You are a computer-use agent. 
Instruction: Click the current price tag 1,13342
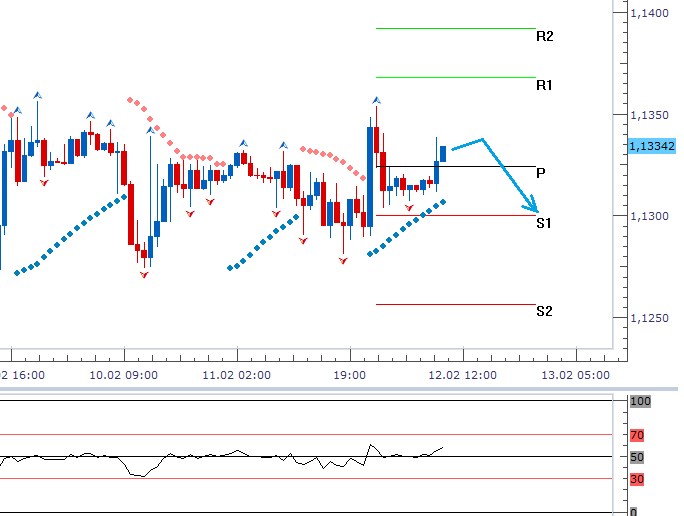[653, 146]
